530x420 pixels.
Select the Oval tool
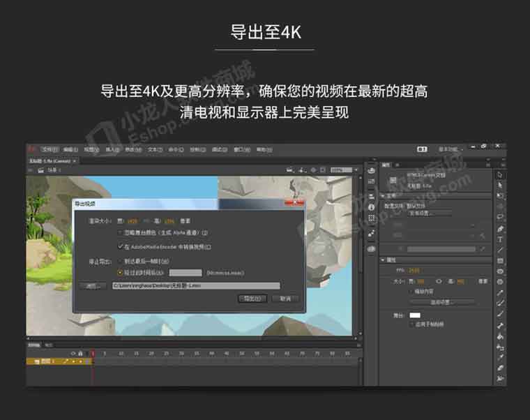pos(501,271)
